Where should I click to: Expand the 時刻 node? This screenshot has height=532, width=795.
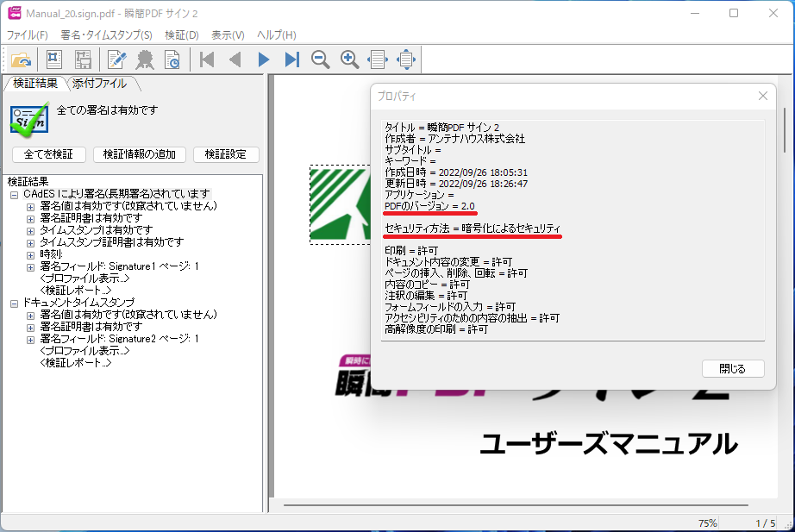(30, 255)
